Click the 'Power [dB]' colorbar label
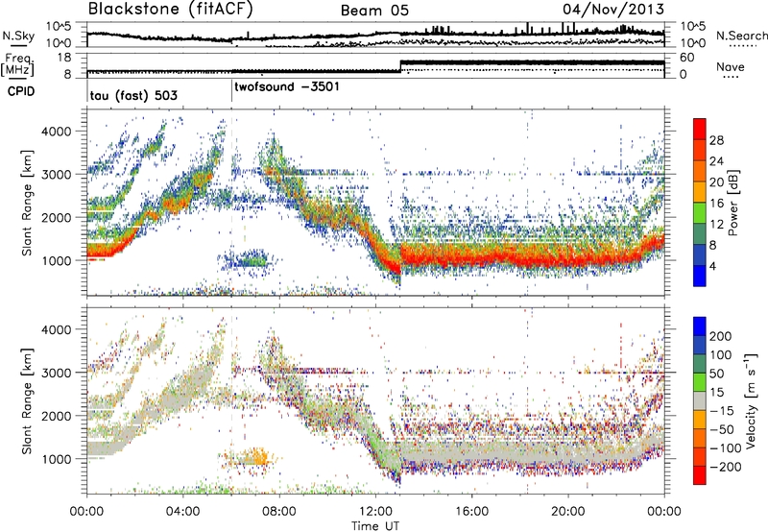Image resolution: width=768 pixels, height=532 pixels. point(732,203)
